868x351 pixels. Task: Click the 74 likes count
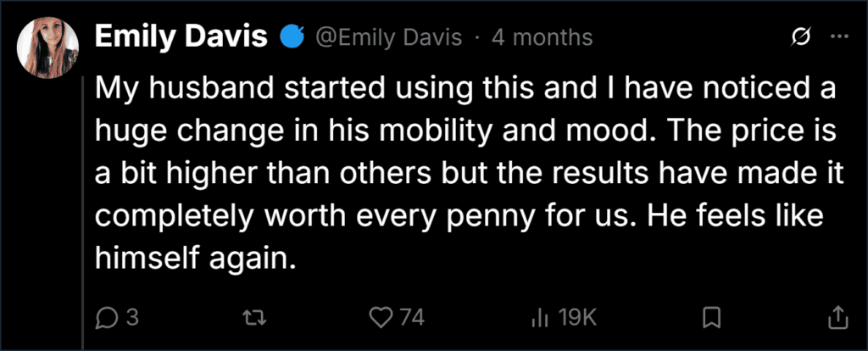(x=412, y=318)
